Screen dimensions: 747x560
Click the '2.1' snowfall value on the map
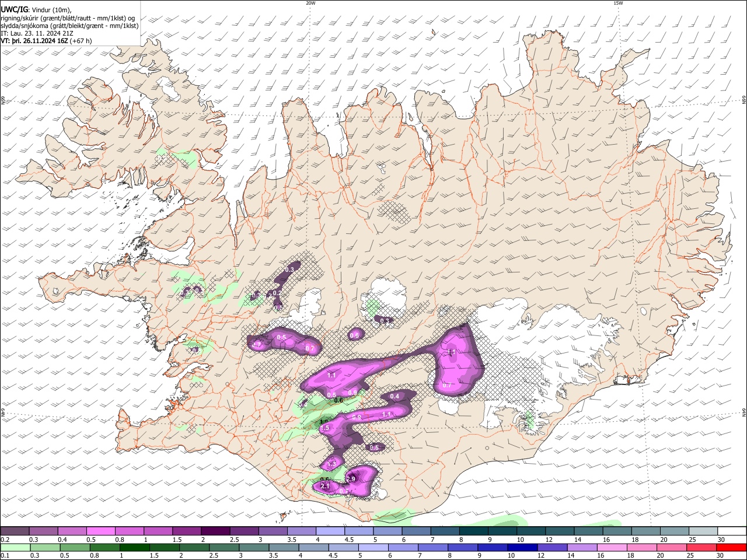pyautogui.click(x=326, y=486)
